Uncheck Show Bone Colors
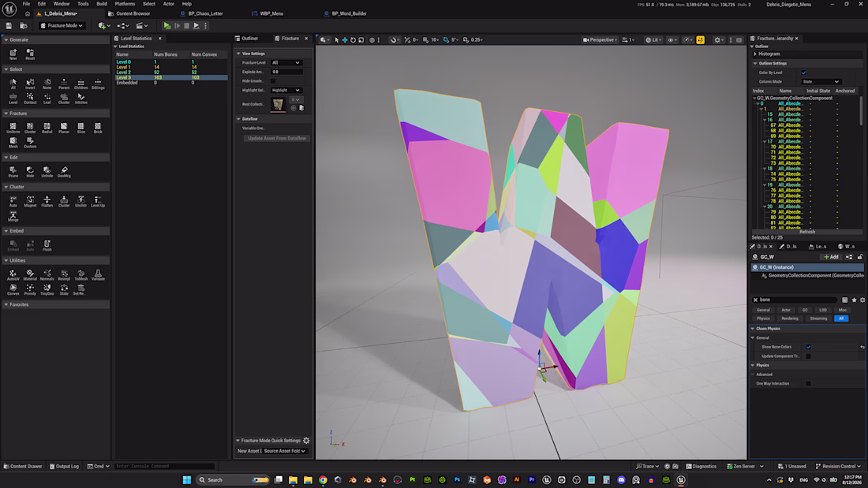The height and width of the screenshot is (488, 868). click(808, 347)
